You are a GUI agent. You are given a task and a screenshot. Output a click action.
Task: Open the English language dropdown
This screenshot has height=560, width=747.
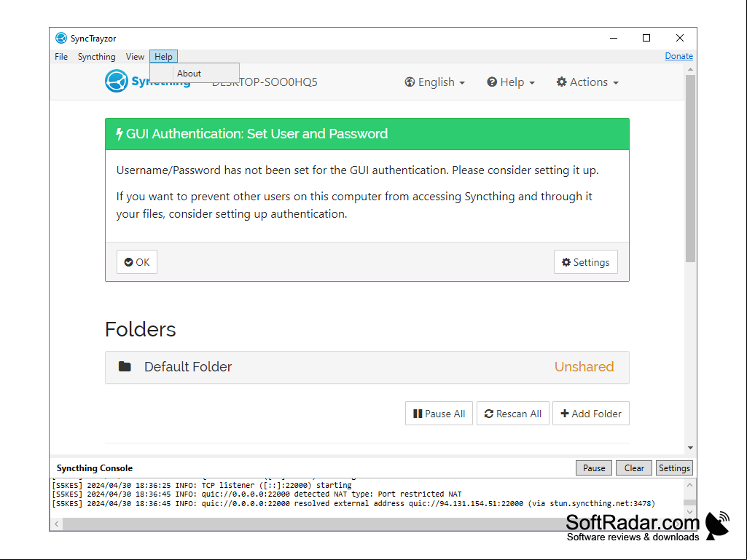point(434,82)
